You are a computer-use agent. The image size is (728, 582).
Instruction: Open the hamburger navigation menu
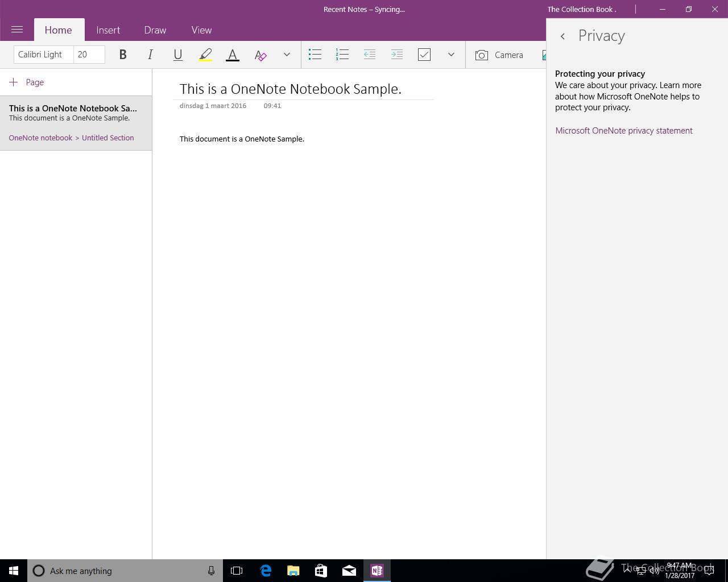[x=17, y=30]
